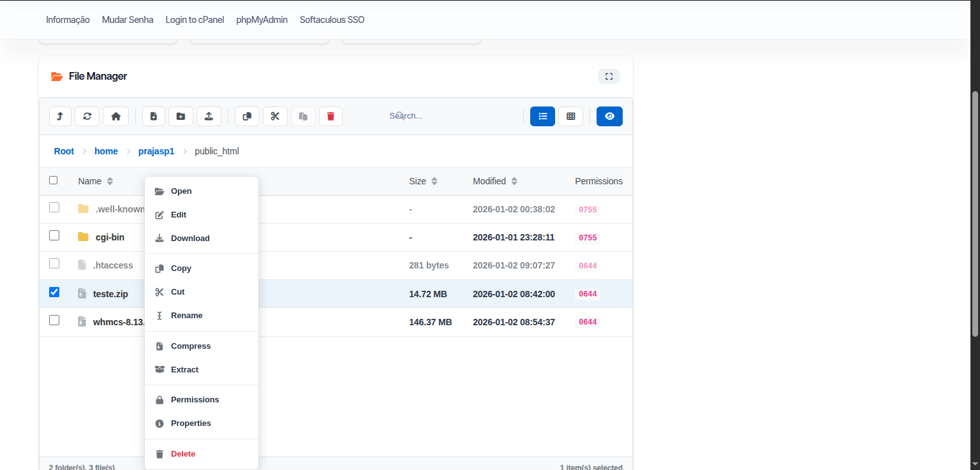Toggle hidden files with the eye button
This screenshot has height=470, width=980.
pos(609,116)
